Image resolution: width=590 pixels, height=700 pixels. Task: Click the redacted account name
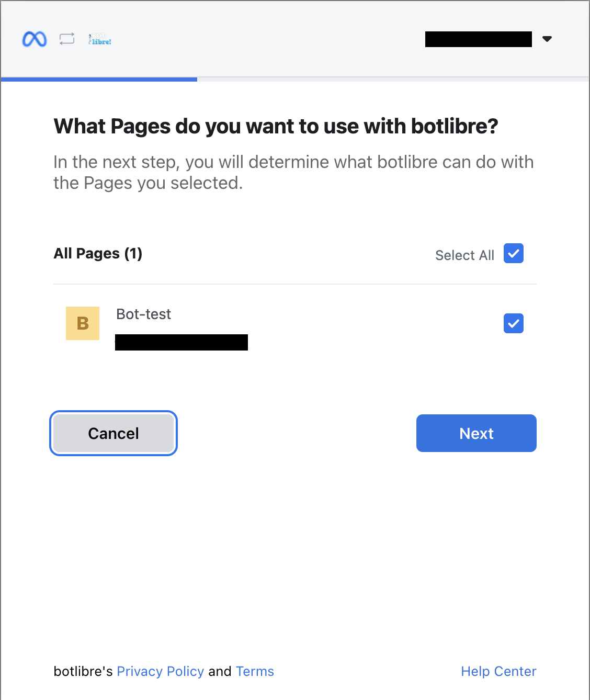(x=479, y=39)
